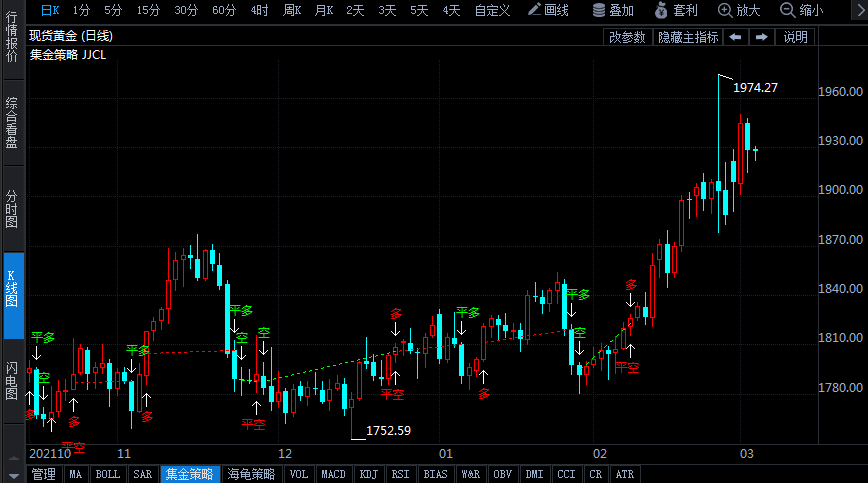Open the 套利 arbitrage tool
Viewport: 868px width, 483px height.
pos(676,10)
